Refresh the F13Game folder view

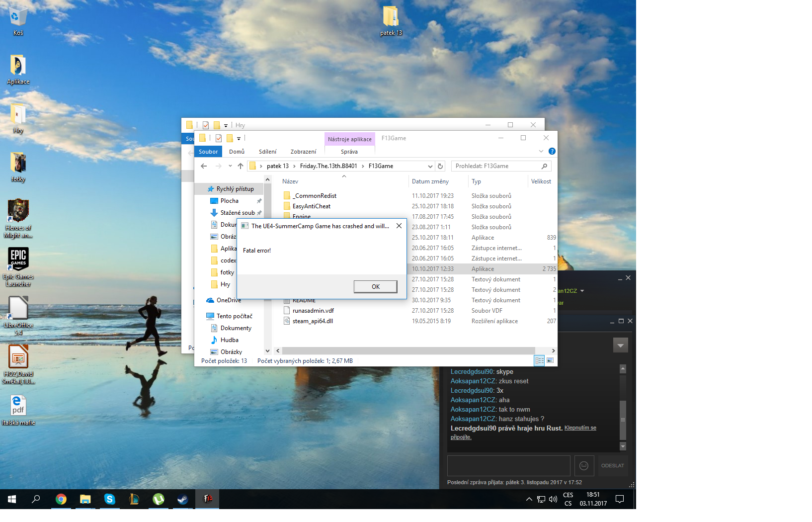[x=440, y=166]
